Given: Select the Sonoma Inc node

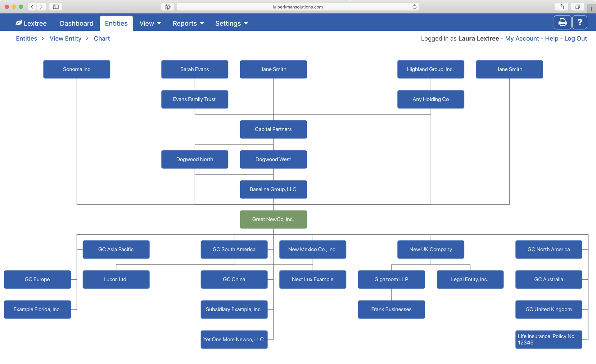Looking at the screenshot, I should pyautogui.click(x=77, y=69).
